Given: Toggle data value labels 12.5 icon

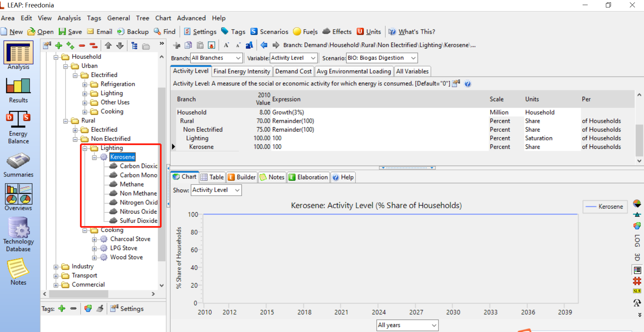Looking at the screenshot, I should (637, 291).
